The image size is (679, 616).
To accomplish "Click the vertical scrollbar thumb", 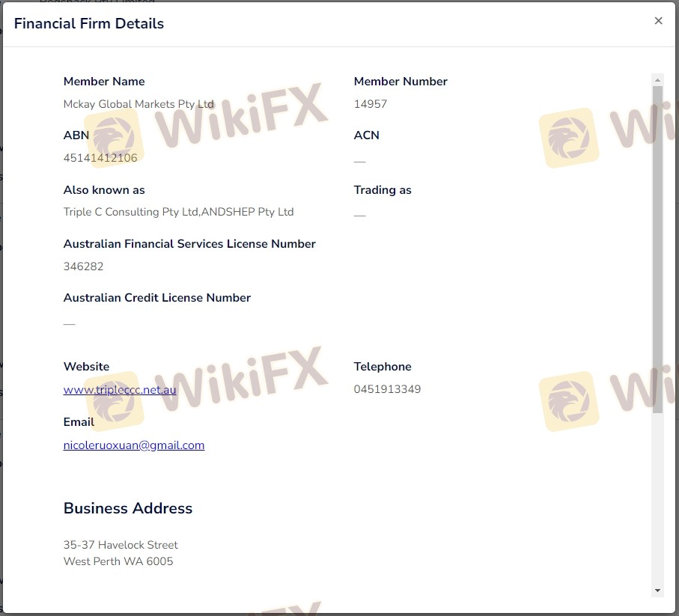I will [657, 247].
